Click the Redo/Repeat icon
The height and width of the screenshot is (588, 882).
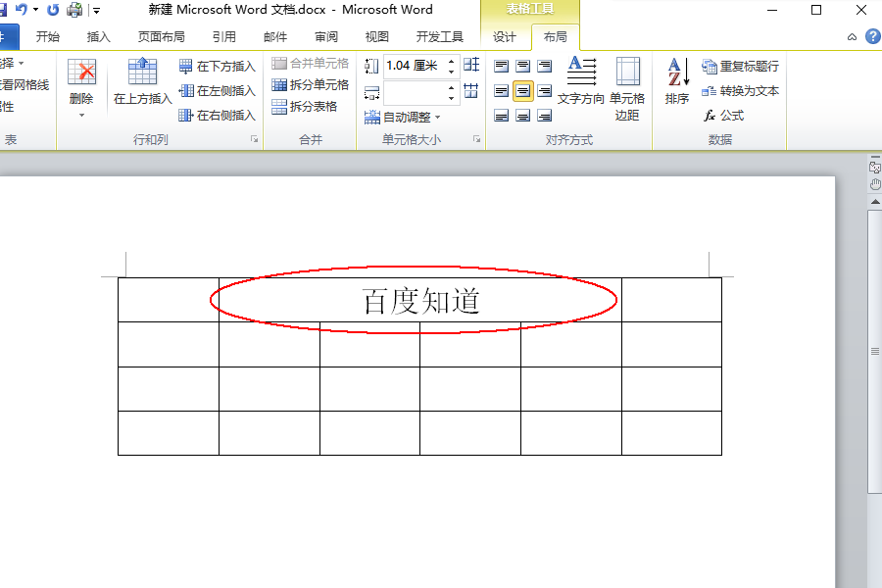(53, 10)
